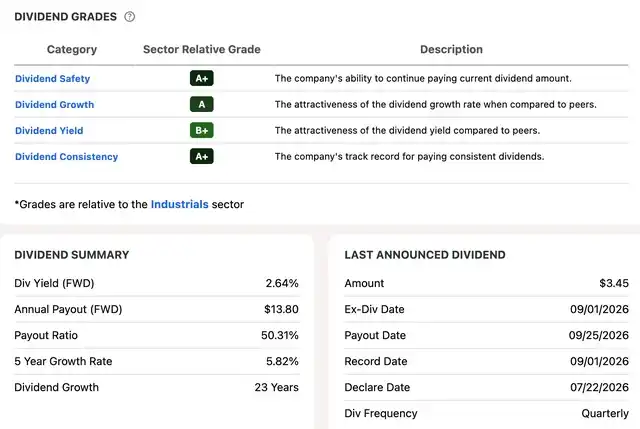
Task: Click the A+ badge for Dividend Consistency
Action: 202,156
